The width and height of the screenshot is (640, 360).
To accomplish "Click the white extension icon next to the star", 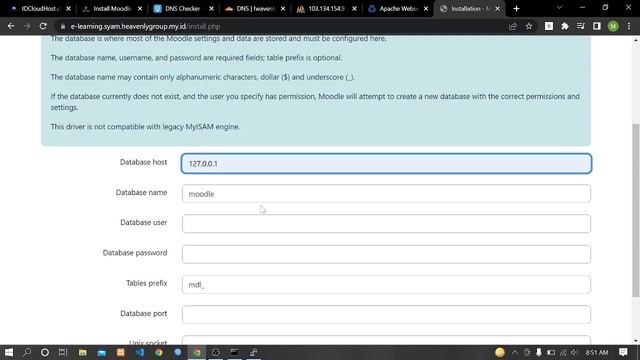I will point(549,26).
